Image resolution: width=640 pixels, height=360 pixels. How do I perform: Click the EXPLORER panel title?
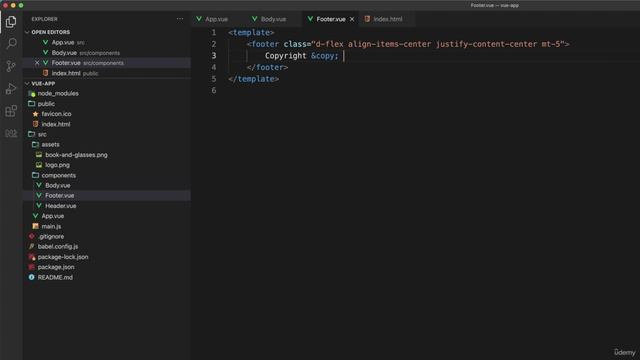44,19
